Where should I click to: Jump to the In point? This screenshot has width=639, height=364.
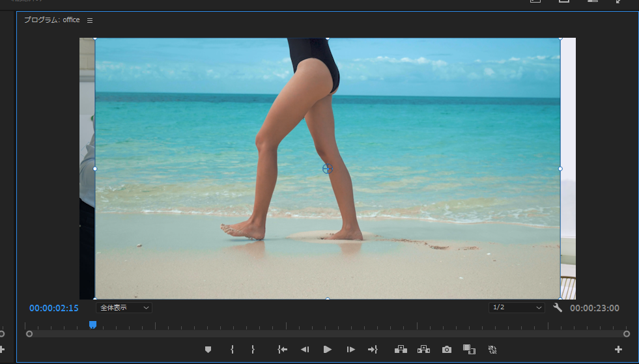point(282,350)
